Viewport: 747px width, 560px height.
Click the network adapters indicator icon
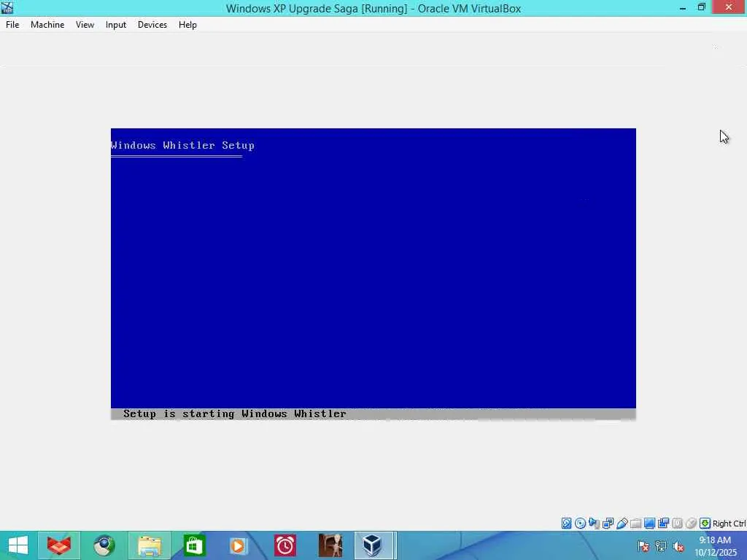pos(608,524)
